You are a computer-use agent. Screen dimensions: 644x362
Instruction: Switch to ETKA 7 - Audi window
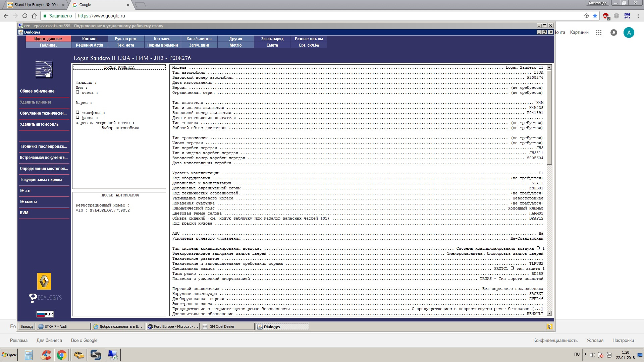[x=63, y=326]
